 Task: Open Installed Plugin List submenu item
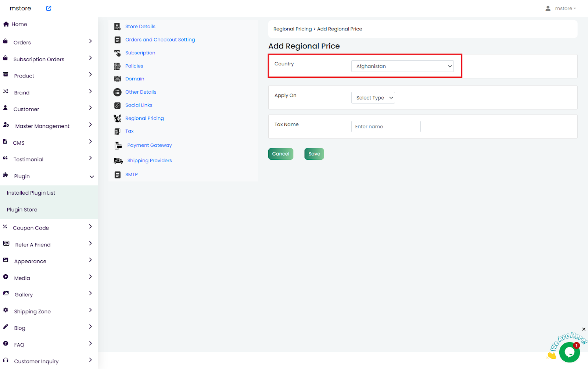pyautogui.click(x=31, y=193)
